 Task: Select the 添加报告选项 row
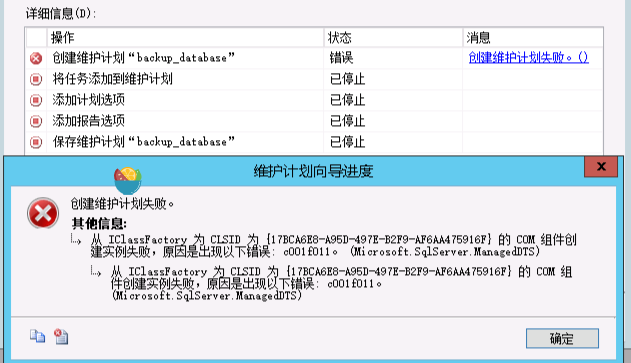[x=314, y=121]
